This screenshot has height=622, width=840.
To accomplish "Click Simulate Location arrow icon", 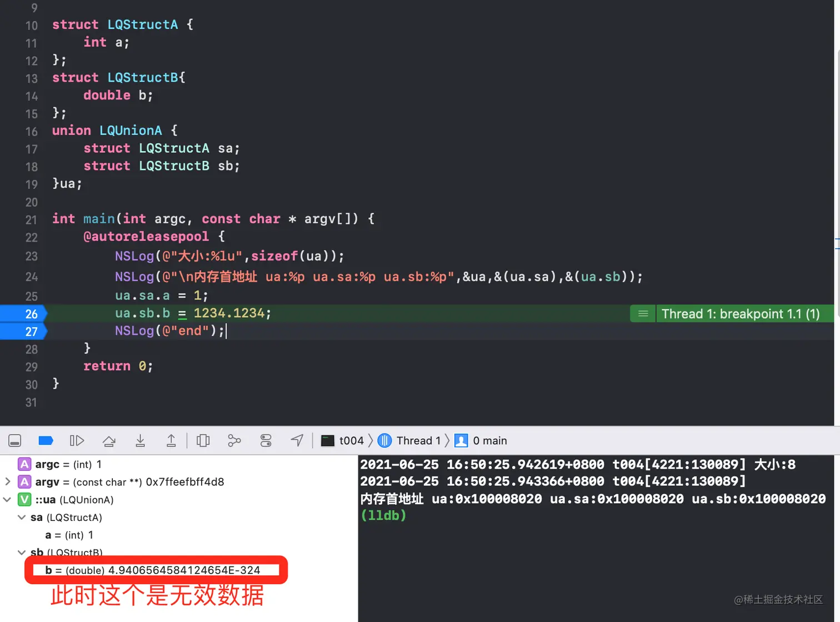I will [x=297, y=440].
